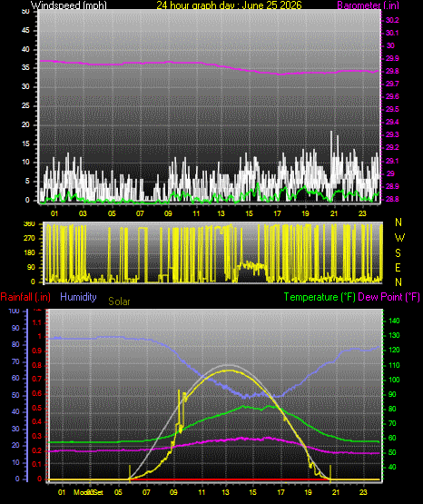Click the Temperature (°F) legend label

point(320,297)
